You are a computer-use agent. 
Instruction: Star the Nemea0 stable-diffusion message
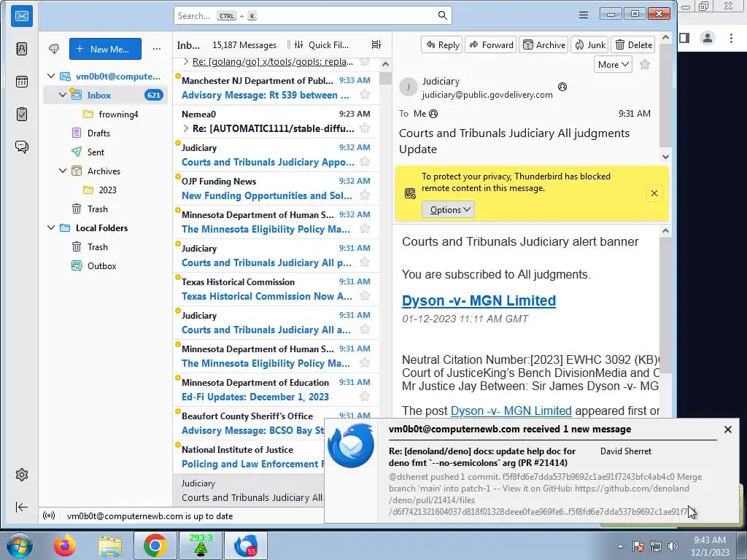pyautogui.click(x=365, y=128)
